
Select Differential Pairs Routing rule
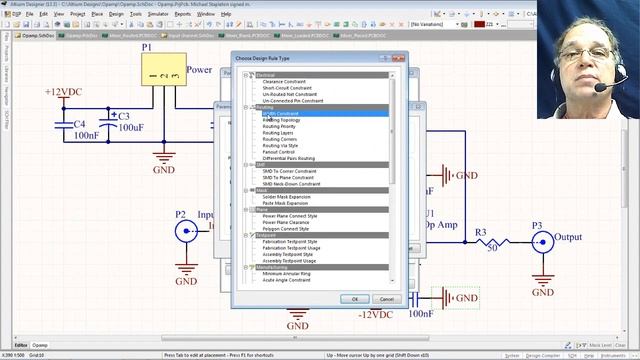click(289, 158)
